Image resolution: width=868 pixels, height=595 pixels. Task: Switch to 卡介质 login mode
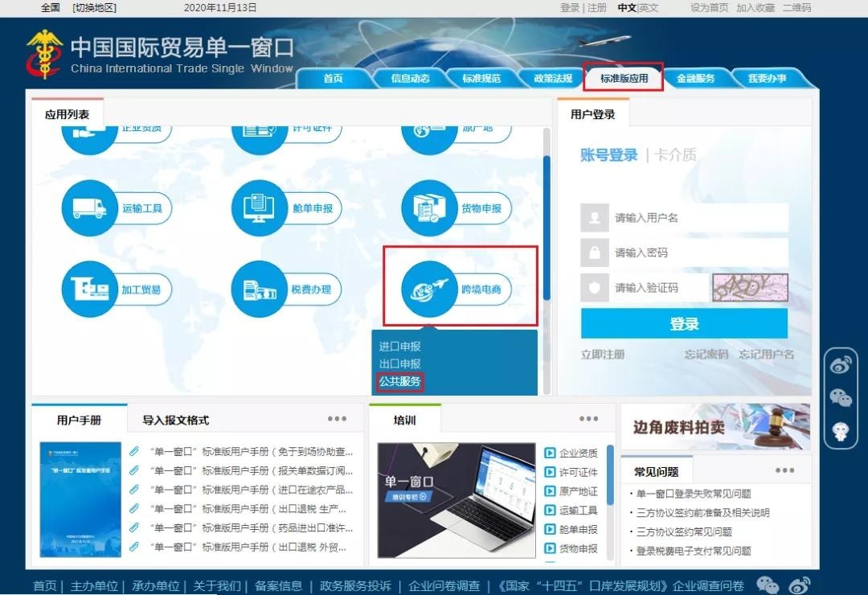(675, 154)
